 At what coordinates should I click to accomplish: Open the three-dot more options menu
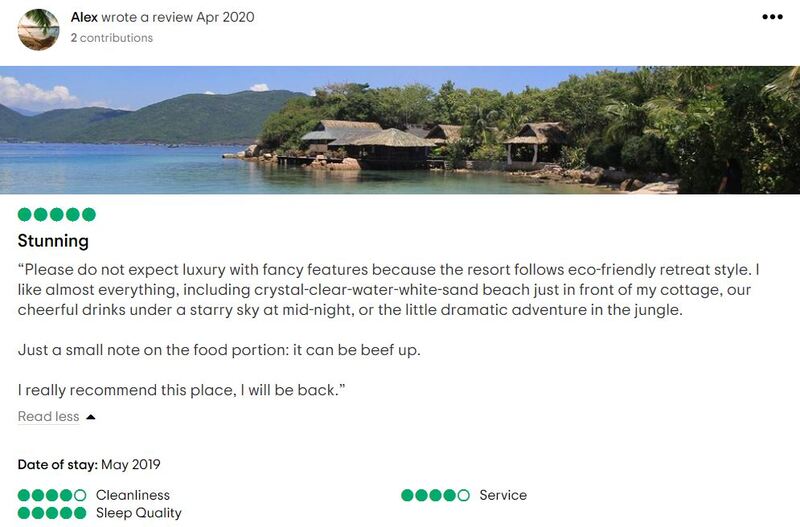tap(772, 17)
